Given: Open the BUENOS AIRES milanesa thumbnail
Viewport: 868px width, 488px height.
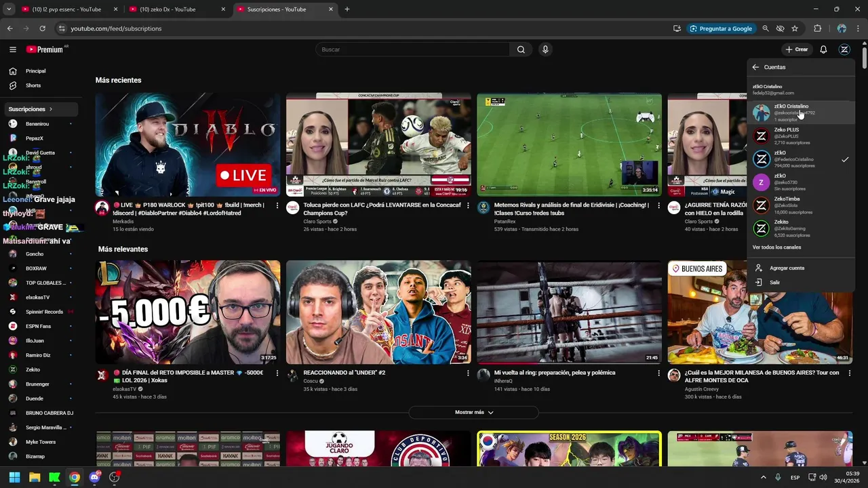Looking at the screenshot, I should pyautogui.click(x=759, y=312).
